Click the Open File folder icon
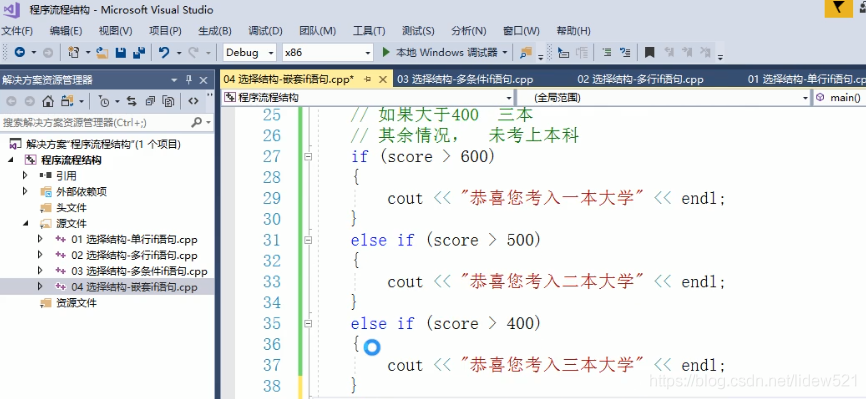This screenshot has width=866, height=399. point(102,52)
